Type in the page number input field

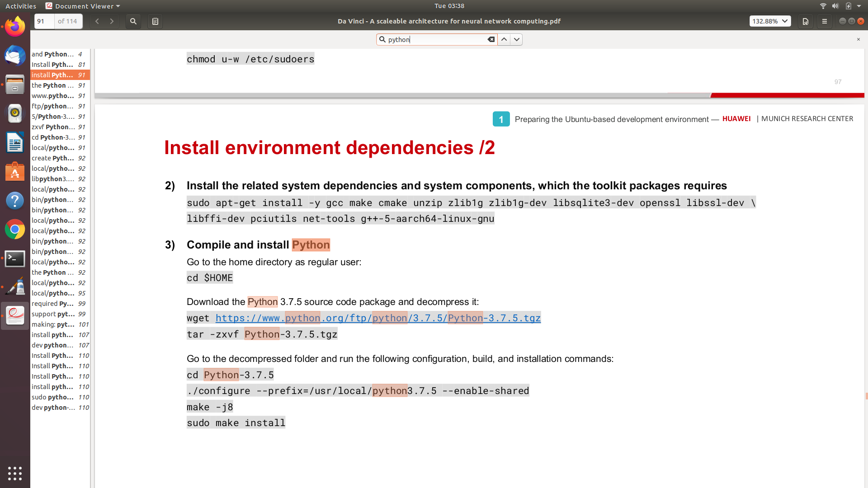pos(42,21)
